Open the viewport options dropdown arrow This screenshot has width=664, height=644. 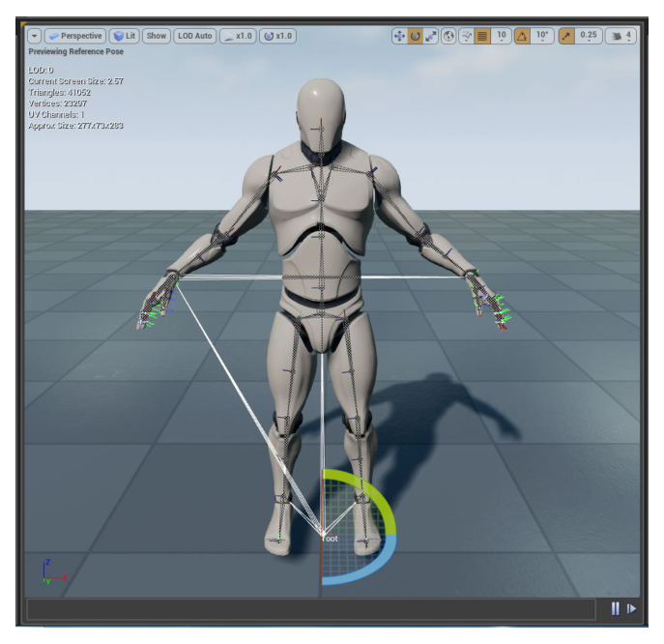point(34,36)
